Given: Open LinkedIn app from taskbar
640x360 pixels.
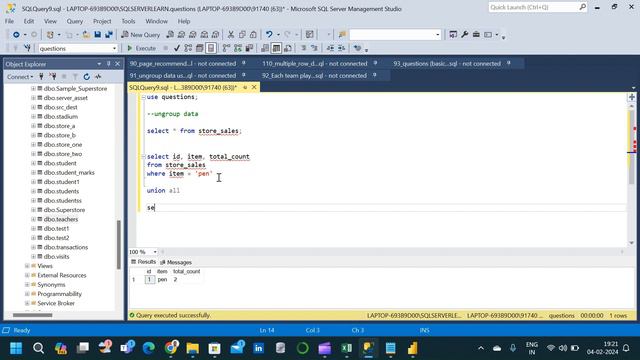Looking at the screenshot, I should [x=258, y=348].
